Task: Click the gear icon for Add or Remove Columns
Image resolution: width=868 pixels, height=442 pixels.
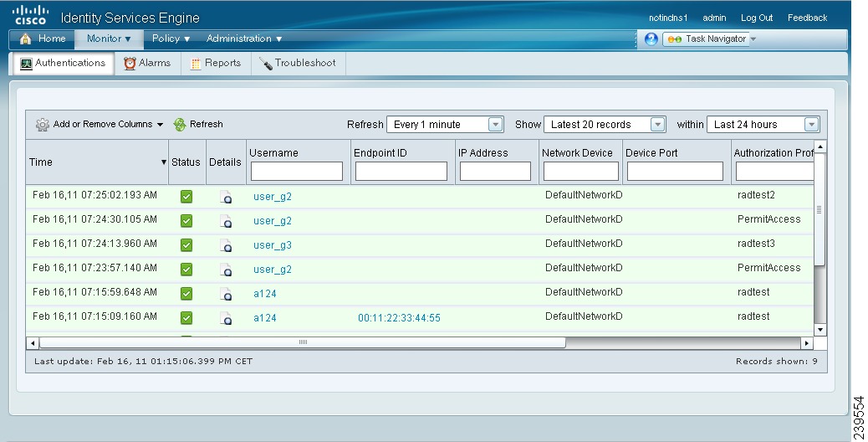Action: pyautogui.click(x=42, y=125)
